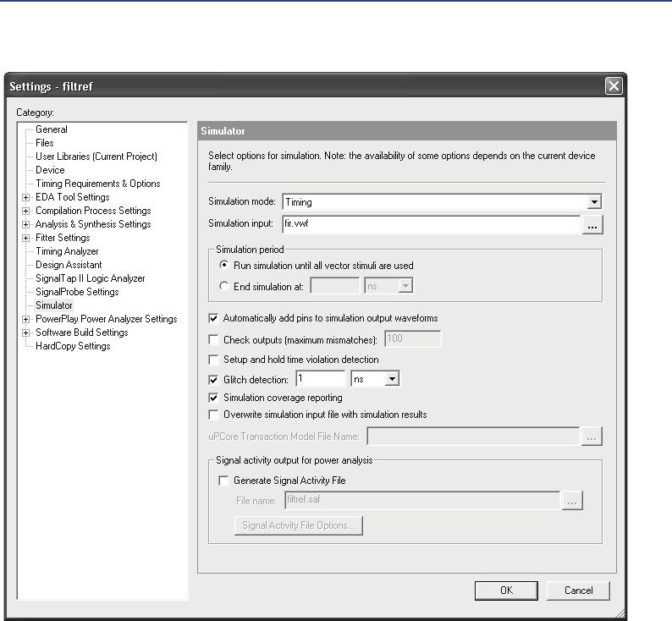Enable Generate Signal Activity File checkbox
This screenshot has height=621, width=672.
[224, 481]
